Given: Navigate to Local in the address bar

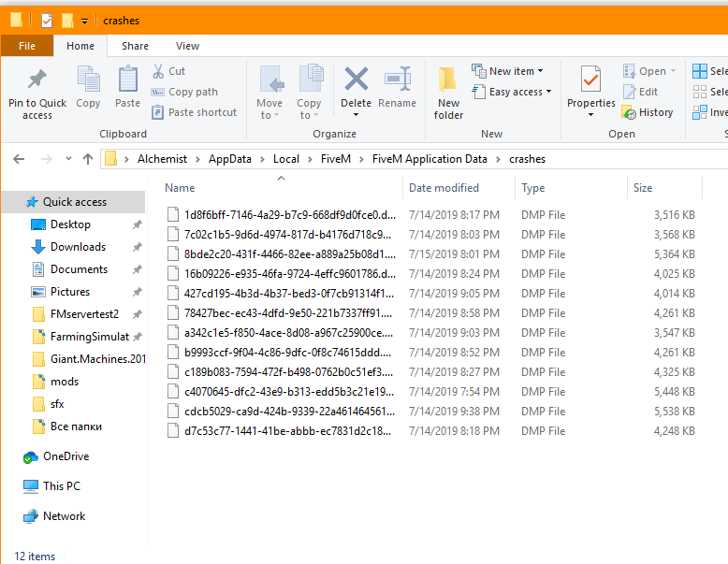Looking at the screenshot, I should [x=286, y=159].
